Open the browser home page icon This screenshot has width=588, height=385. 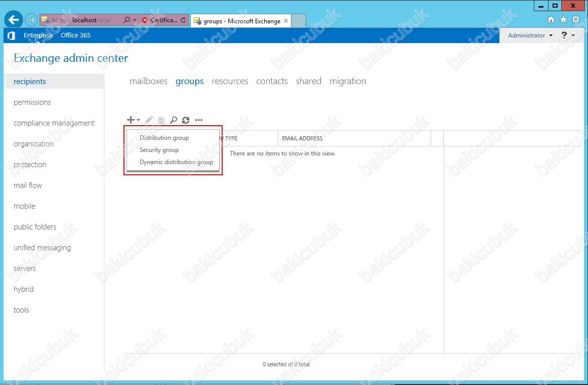(x=551, y=20)
